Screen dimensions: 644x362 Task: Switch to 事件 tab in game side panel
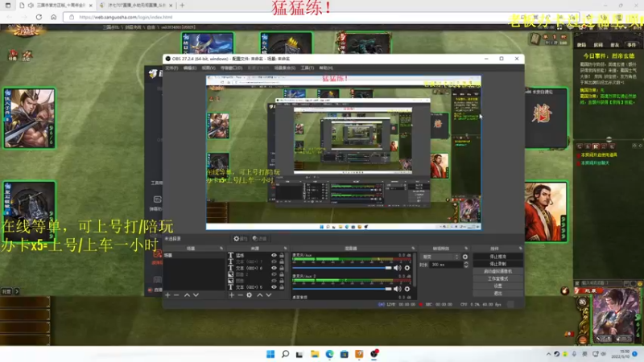(631, 45)
